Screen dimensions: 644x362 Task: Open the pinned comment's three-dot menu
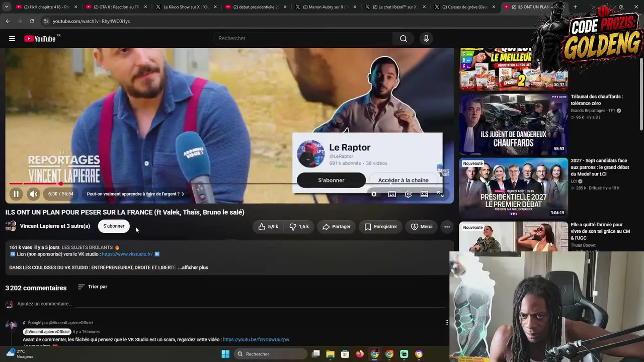(x=447, y=323)
